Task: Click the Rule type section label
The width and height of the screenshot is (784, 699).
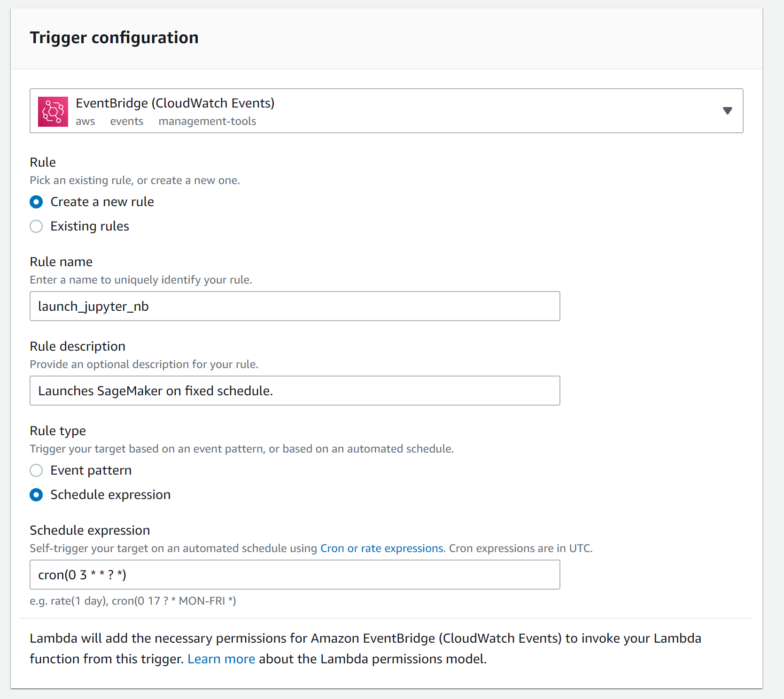Action: tap(58, 431)
